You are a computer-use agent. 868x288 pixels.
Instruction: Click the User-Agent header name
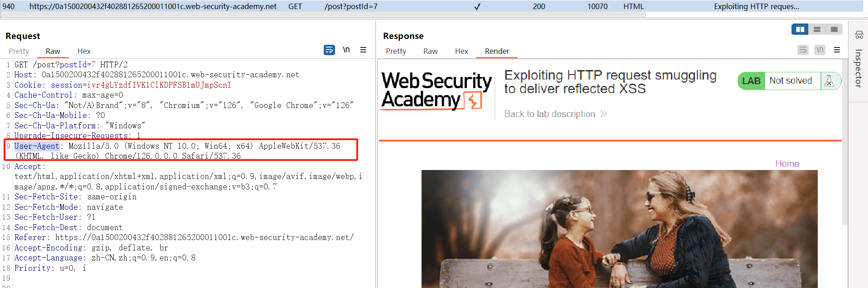pyautogui.click(x=37, y=146)
